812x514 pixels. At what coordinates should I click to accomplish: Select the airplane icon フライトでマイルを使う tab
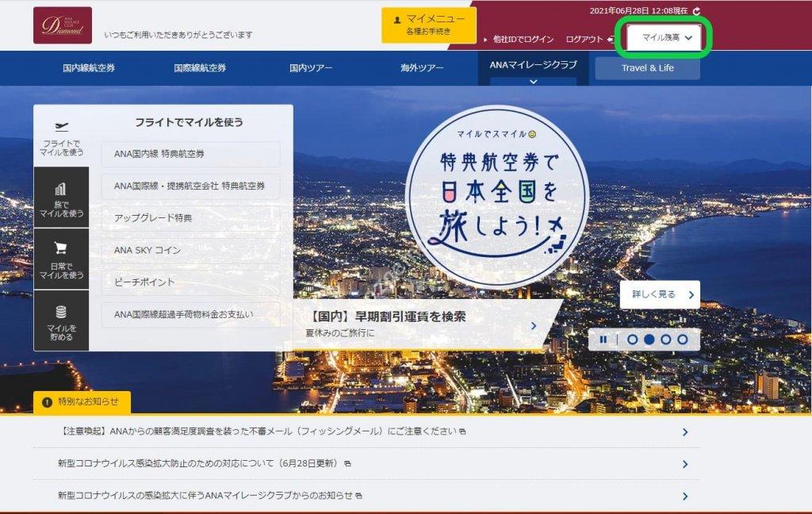[61, 136]
